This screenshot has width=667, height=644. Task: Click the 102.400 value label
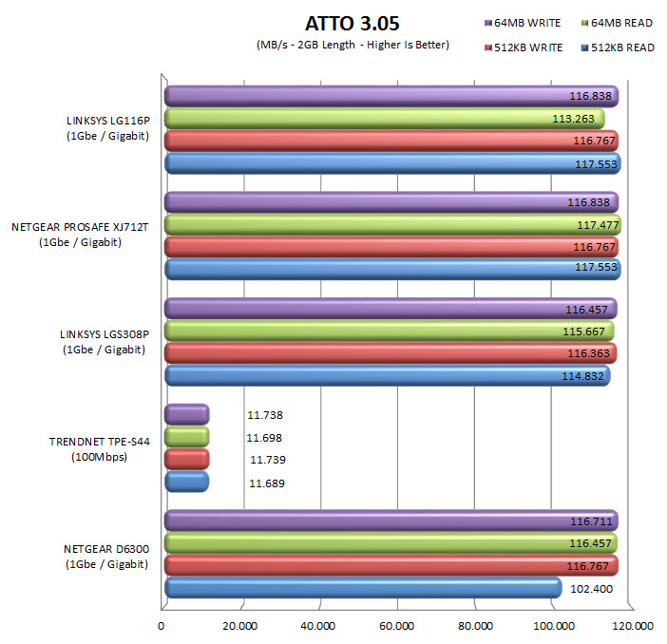coord(591,589)
